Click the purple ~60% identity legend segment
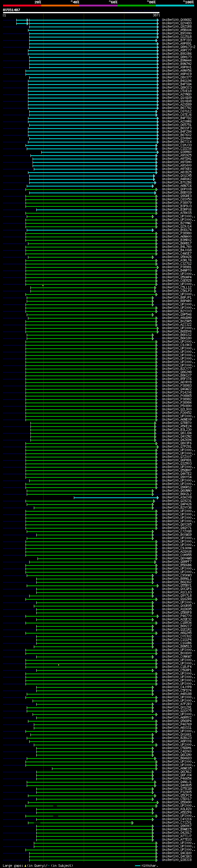The width and height of the screenshot is (197, 868). pos(98,6)
